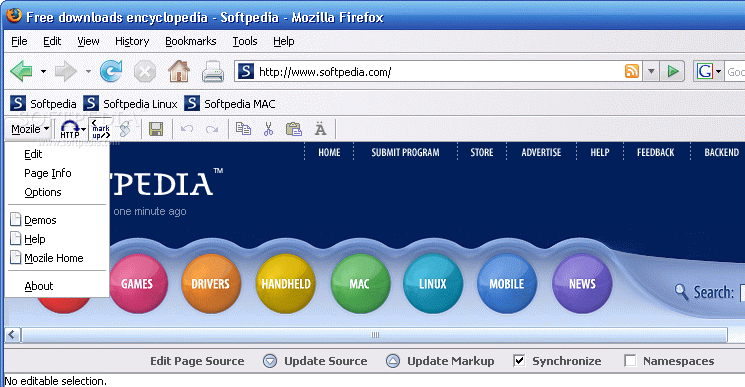Click the GAMES category ball
This screenshot has width=745, height=387.
138,283
